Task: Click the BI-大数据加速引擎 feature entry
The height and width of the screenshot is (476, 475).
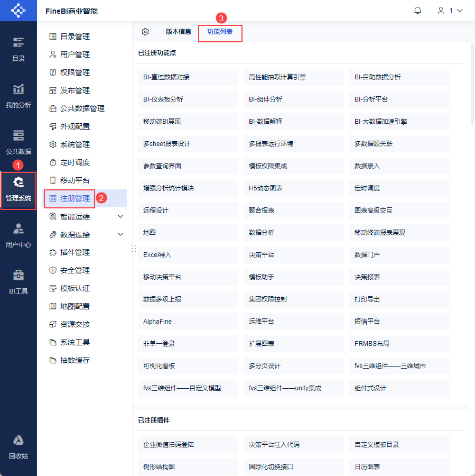Action: (399, 122)
